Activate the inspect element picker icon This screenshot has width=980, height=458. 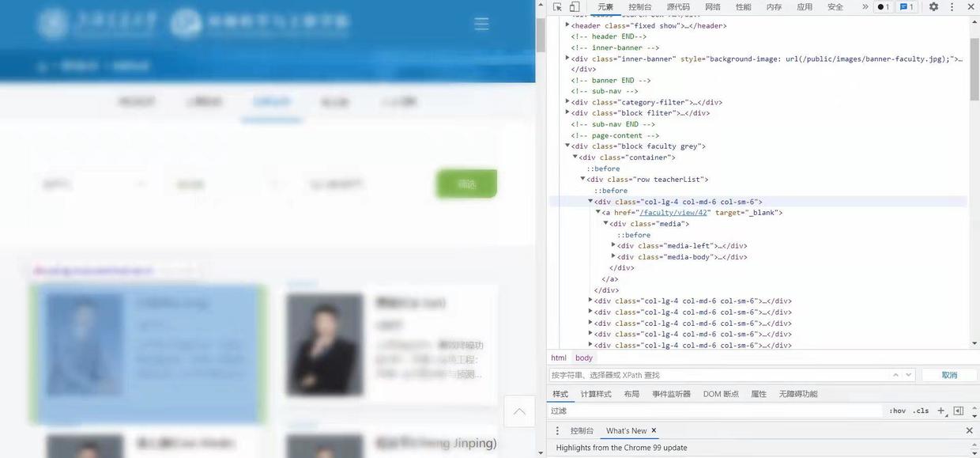[x=558, y=7]
